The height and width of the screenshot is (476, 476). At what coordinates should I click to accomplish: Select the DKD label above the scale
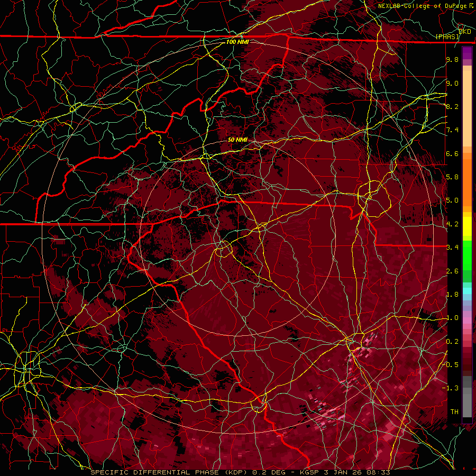click(x=464, y=32)
